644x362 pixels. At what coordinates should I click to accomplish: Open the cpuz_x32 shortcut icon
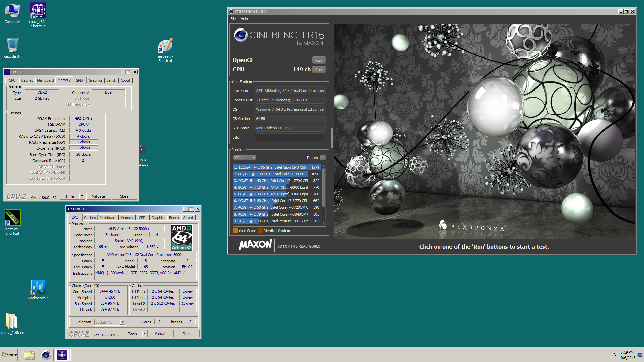38,15
